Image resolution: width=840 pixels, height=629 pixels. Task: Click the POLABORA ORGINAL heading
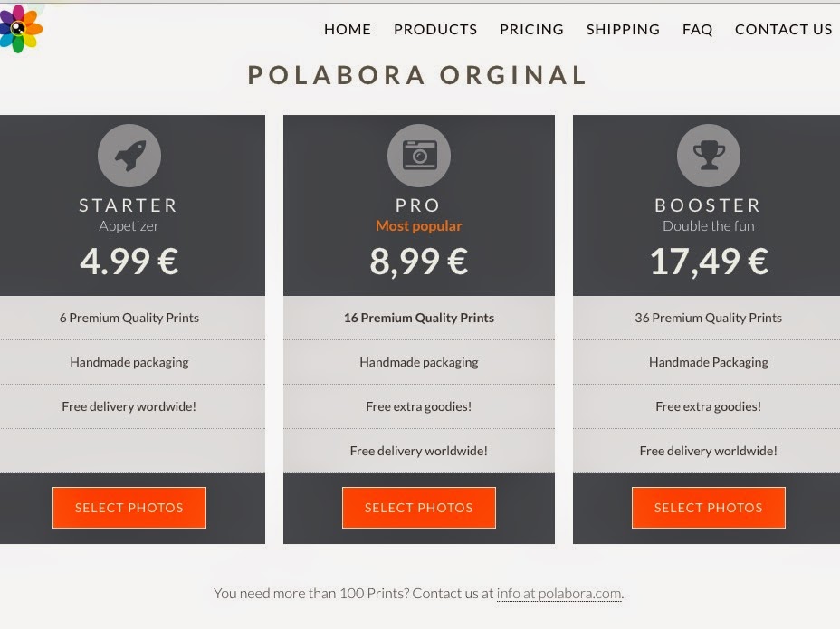417,75
